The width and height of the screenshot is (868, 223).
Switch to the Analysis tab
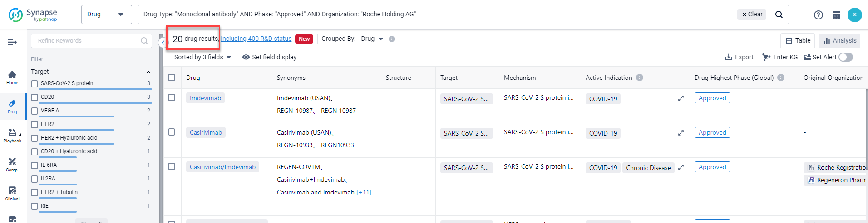pyautogui.click(x=839, y=40)
